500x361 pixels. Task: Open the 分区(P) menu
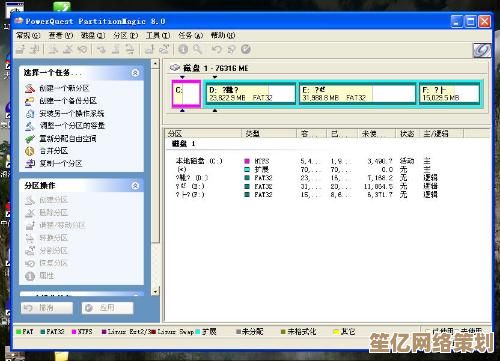[x=125, y=35]
